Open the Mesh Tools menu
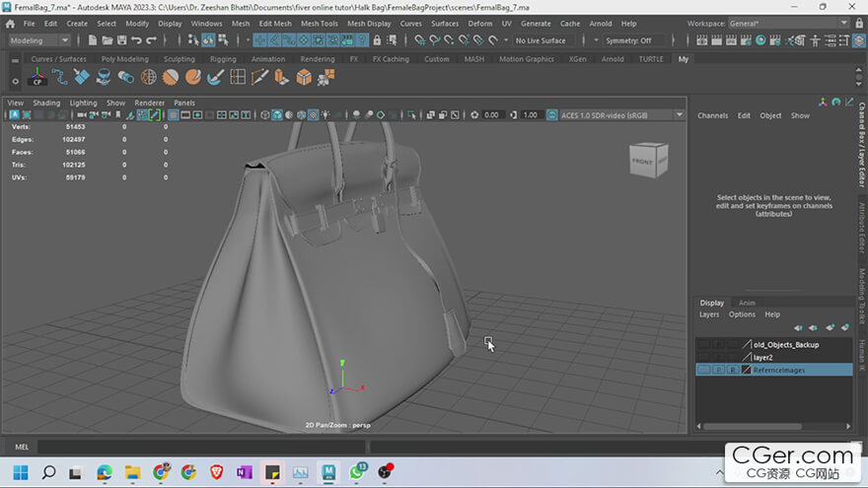Screen dimensions: 868x488 [x=320, y=24]
